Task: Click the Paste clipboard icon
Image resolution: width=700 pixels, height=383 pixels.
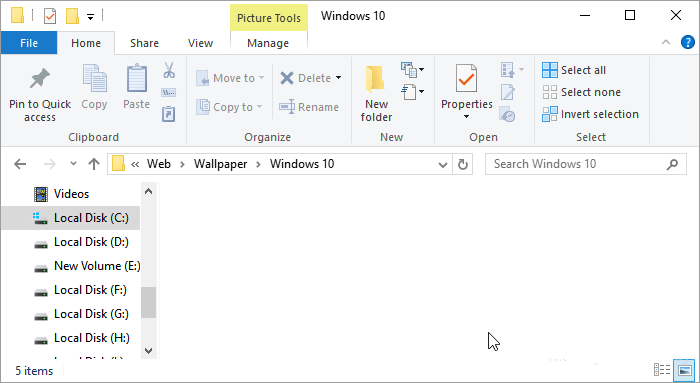Action: (x=137, y=78)
